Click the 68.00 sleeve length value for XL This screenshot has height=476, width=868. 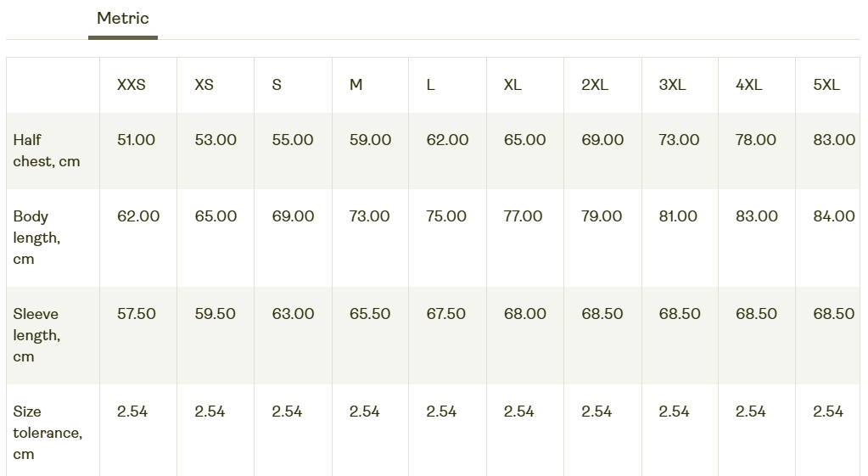[x=524, y=314]
